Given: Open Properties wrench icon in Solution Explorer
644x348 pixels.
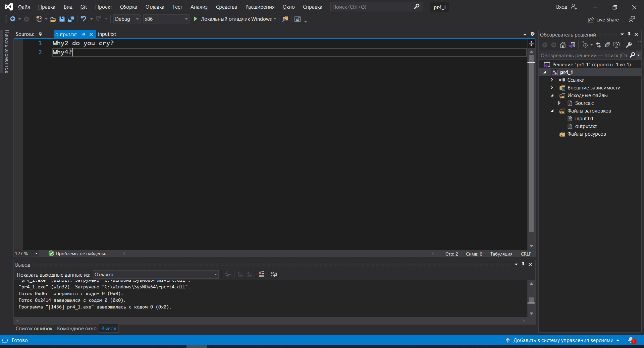Looking at the screenshot, I should [x=629, y=45].
